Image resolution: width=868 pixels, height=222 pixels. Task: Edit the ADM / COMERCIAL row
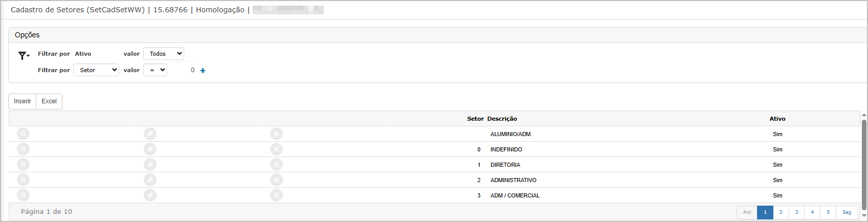[x=150, y=195]
